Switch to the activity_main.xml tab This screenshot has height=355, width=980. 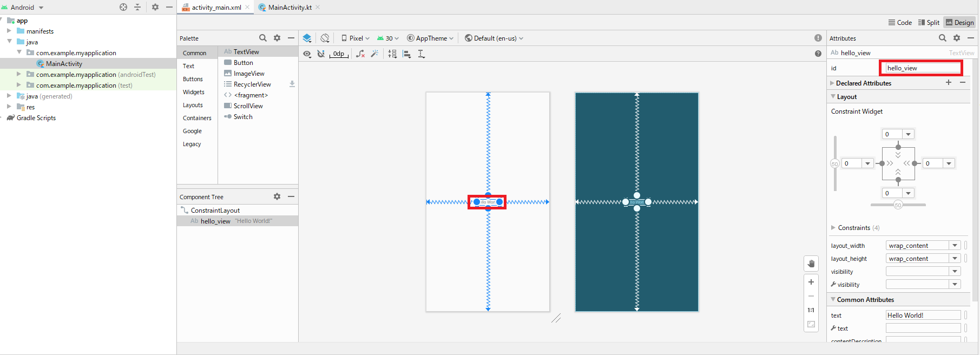(x=216, y=7)
